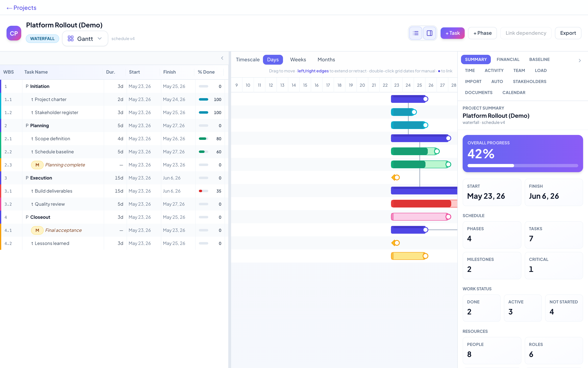Image resolution: width=588 pixels, height=368 pixels.
Task: Click milestone badge for Planning complete
Action: coord(37,165)
